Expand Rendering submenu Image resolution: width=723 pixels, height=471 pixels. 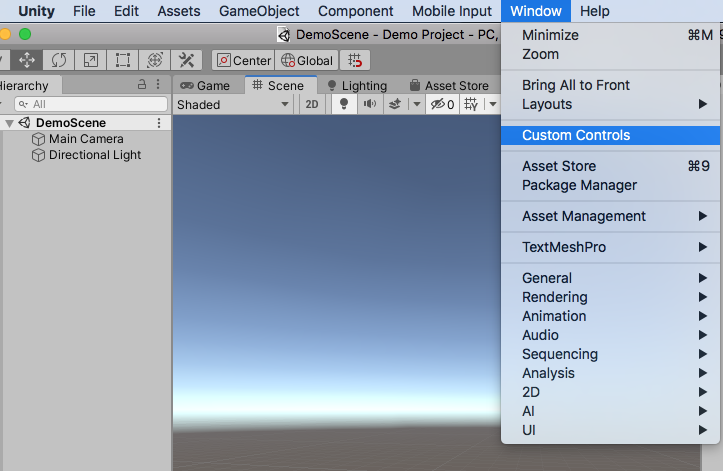(610, 297)
